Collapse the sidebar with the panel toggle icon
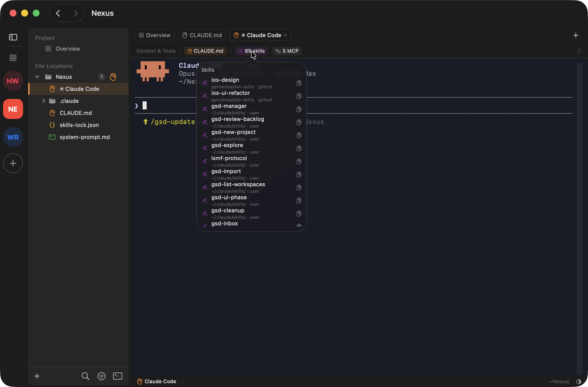Screen dimensions: 588x387 pyautogui.click(x=13, y=37)
